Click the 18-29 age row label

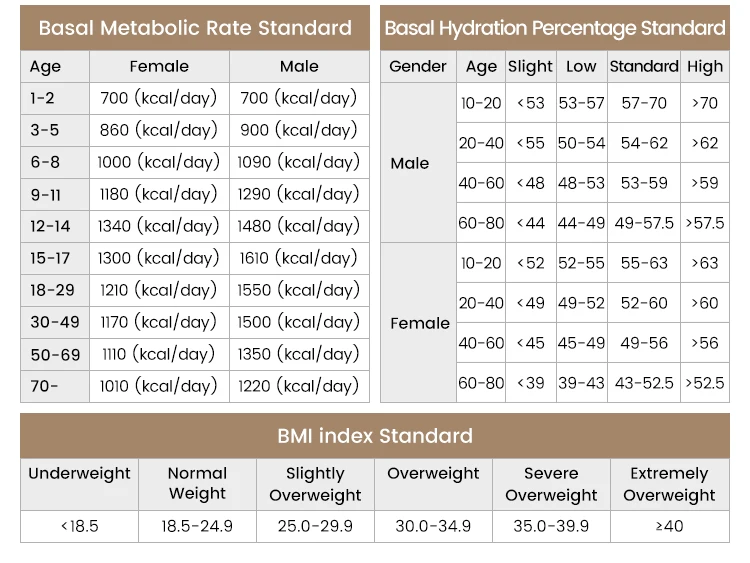54,290
